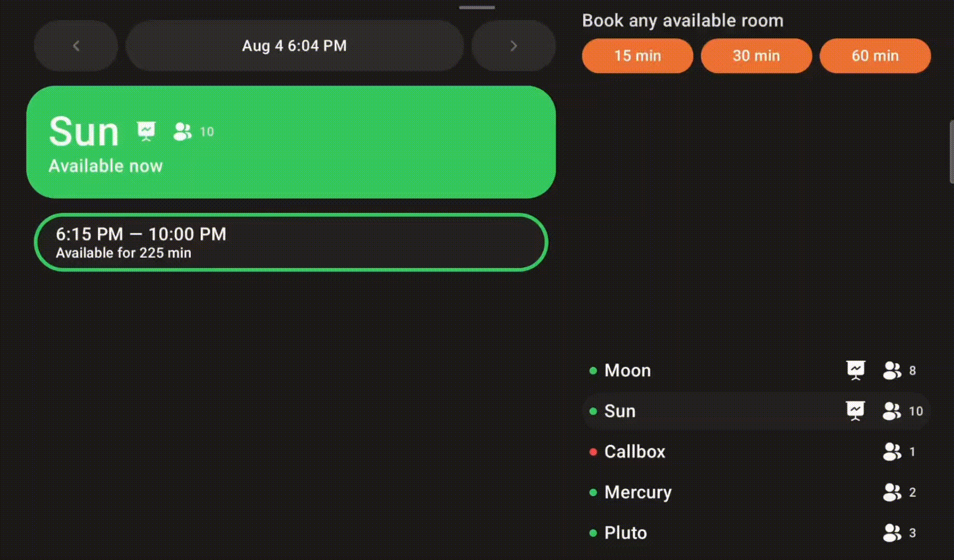Click the presentation icon in the Sun list row
The image size is (954, 560).
coord(856,410)
